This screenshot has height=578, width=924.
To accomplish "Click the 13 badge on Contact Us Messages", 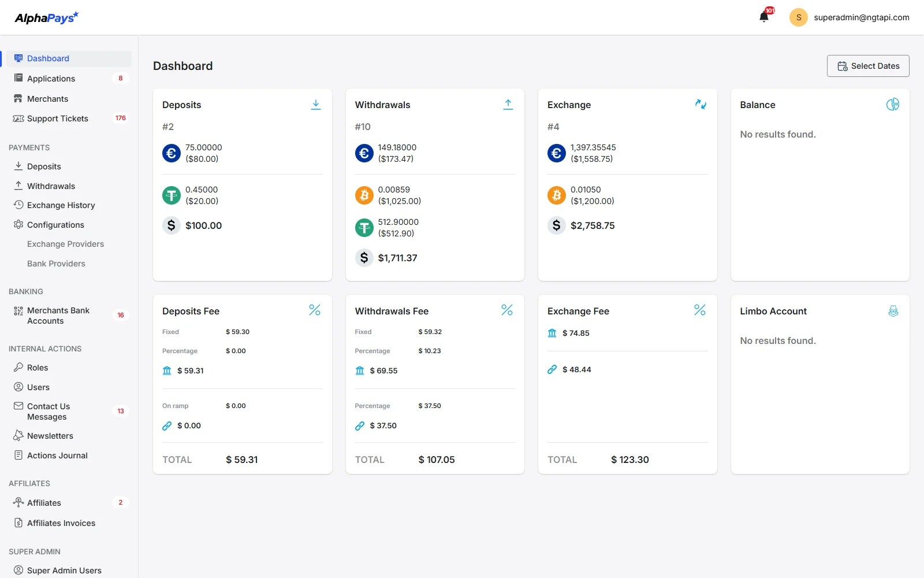I will [121, 411].
